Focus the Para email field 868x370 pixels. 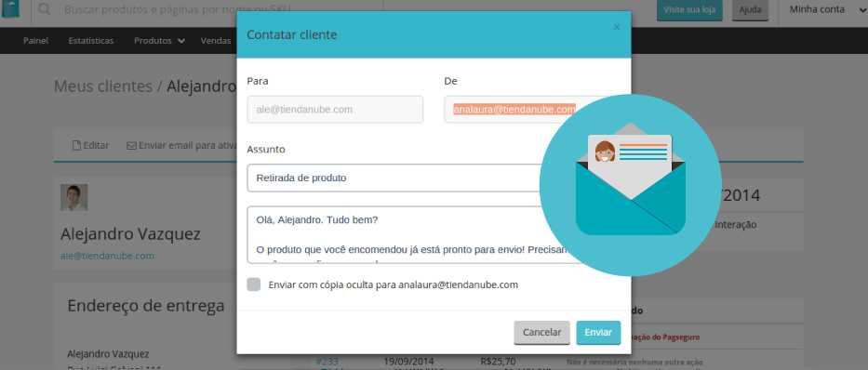335,110
